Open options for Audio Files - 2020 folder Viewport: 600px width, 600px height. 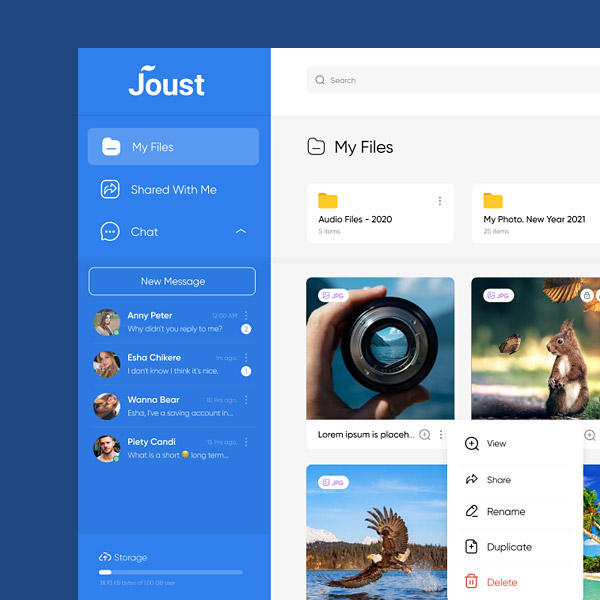pyautogui.click(x=440, y=201)
